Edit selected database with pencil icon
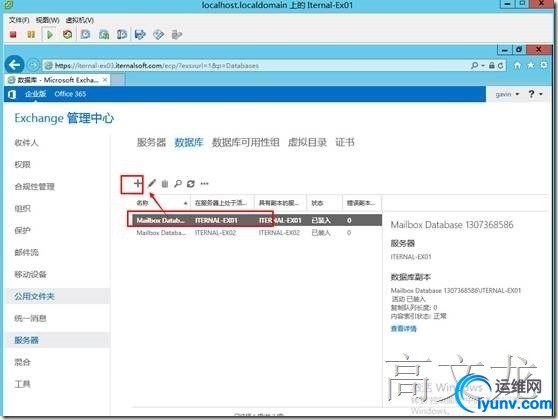Screen dimensions: 558x420 pos(152,184)
